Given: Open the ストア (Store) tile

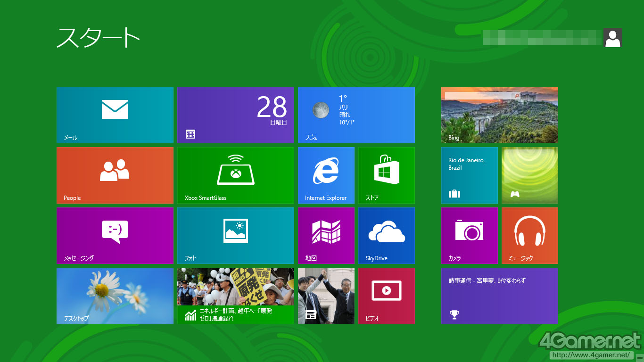Looking at the screenshot, I should (387, 175).
